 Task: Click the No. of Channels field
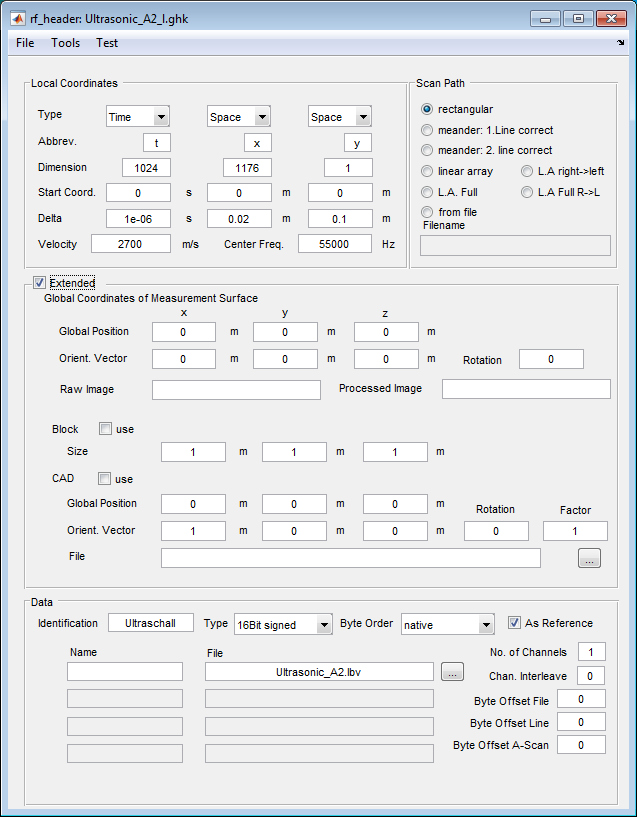coord(591,652)
